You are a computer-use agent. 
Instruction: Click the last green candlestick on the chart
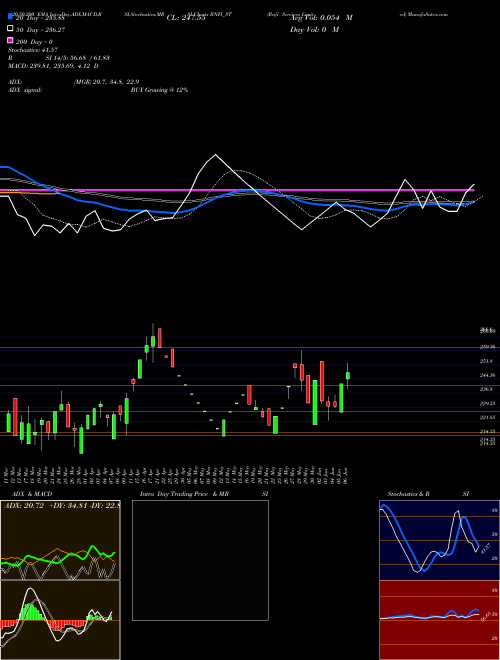pyautogui.click(x=348, y=375)
